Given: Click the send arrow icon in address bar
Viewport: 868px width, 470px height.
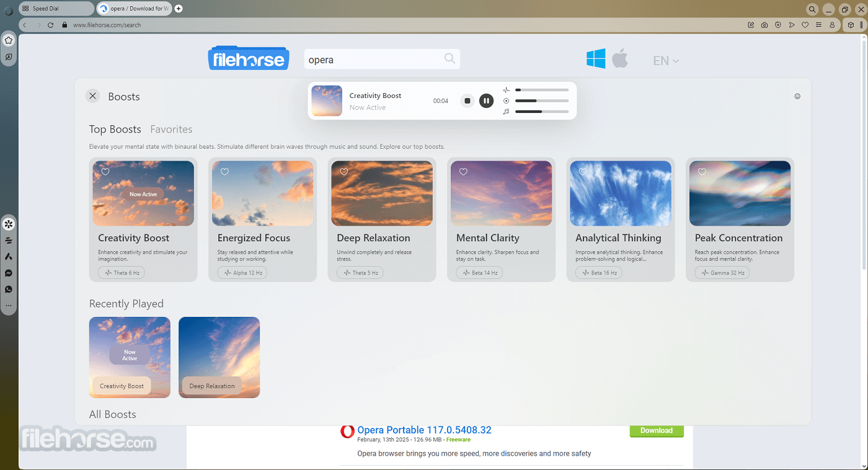Looking at the screenshot, I should 792,25.
